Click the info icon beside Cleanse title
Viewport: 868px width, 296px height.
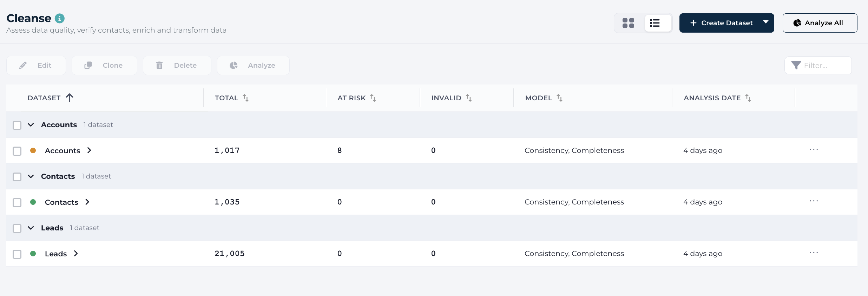click(60, 18)
